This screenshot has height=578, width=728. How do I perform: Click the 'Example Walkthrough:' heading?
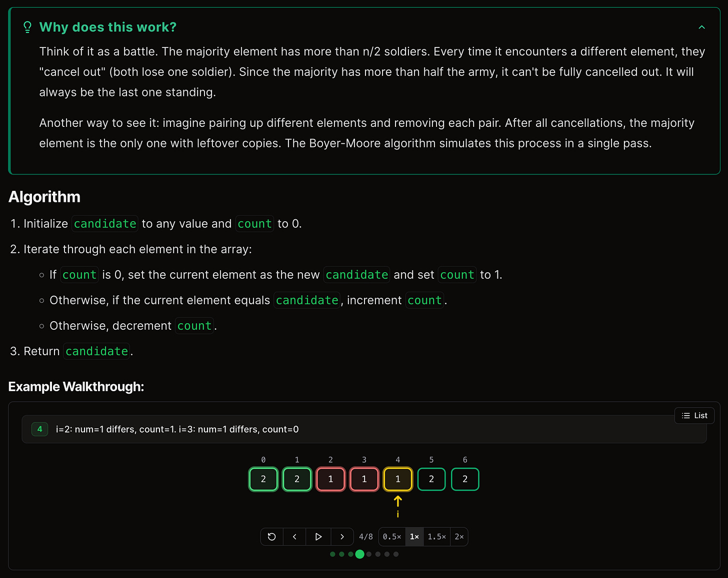coord(76,387)
